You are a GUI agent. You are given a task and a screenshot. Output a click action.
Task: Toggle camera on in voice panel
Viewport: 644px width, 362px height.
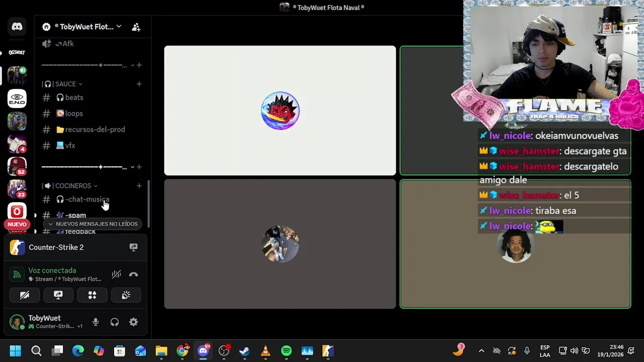25,295
